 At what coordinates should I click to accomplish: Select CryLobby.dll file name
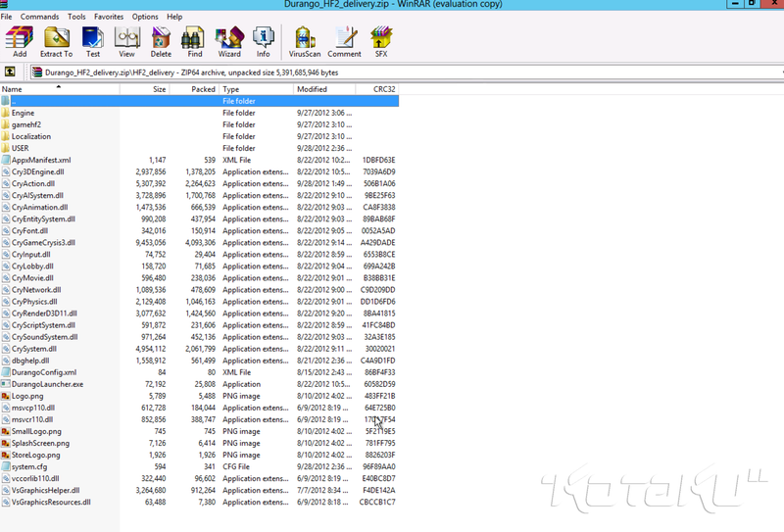pyautogui.click(x=32, y=266)
